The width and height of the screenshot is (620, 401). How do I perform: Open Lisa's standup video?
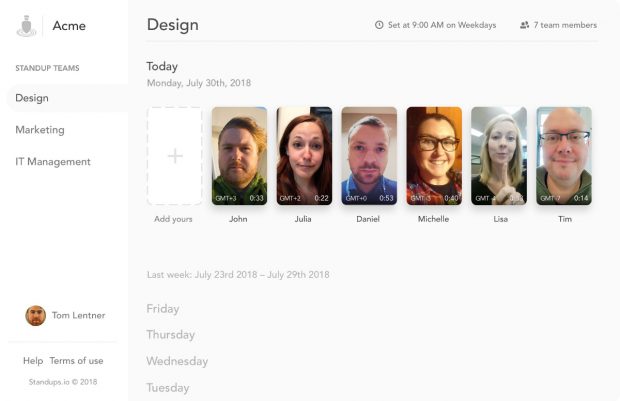(x=499, y=156)
